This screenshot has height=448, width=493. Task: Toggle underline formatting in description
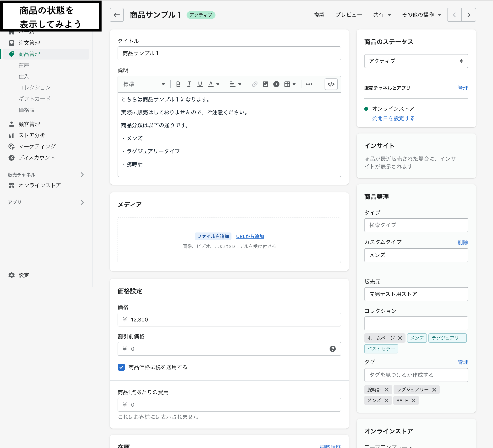click(200, 84)
